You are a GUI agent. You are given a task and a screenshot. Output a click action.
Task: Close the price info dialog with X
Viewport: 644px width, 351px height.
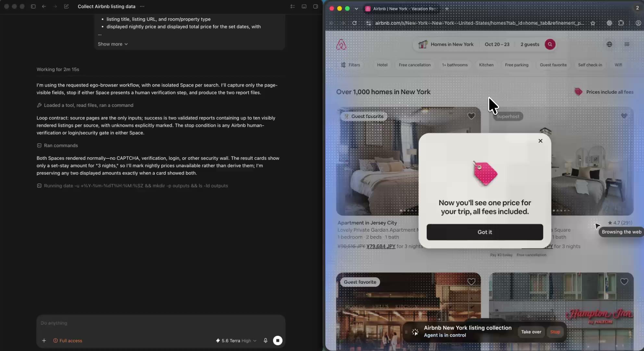(540, 141)
